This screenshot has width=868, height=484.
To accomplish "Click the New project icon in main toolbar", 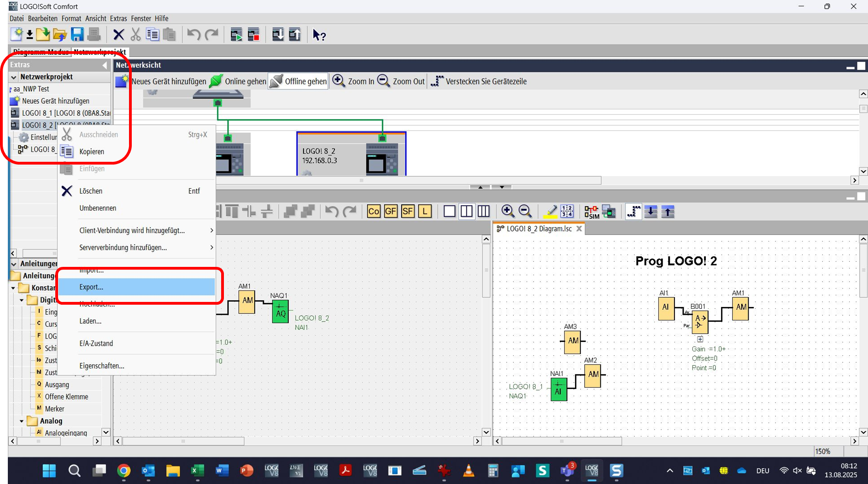I will (17, 35).
